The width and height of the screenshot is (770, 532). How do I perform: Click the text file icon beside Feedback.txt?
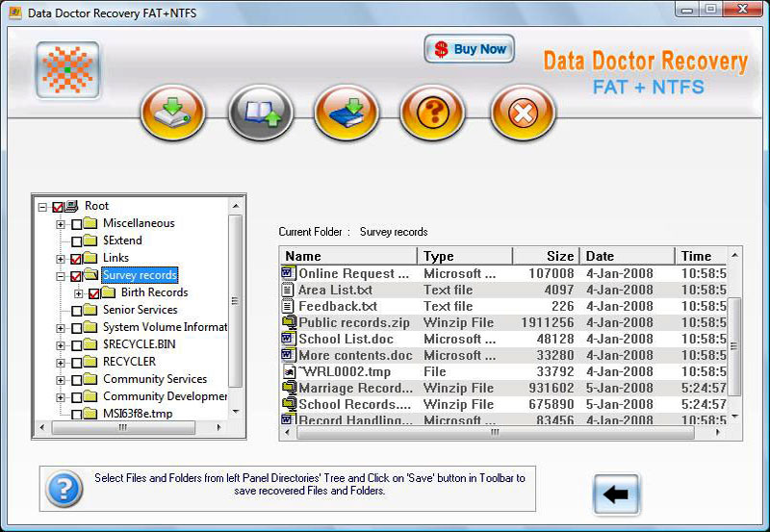[288, 306]
